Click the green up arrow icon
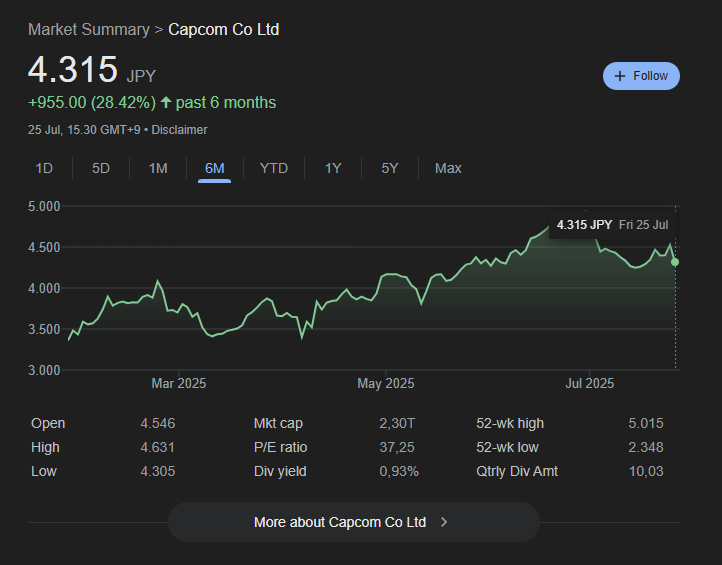The height and width of the screenshot is (565, 722). pyautogui.click(x=166, y=102)
